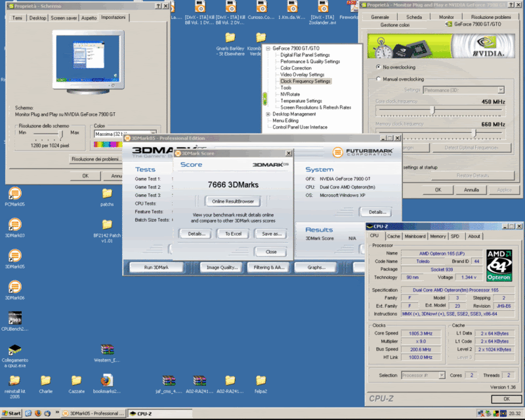This screenshot has width=525, height=420.
Task: Click Graphs... in the 3DMark05 window
Action: point(316,267)
